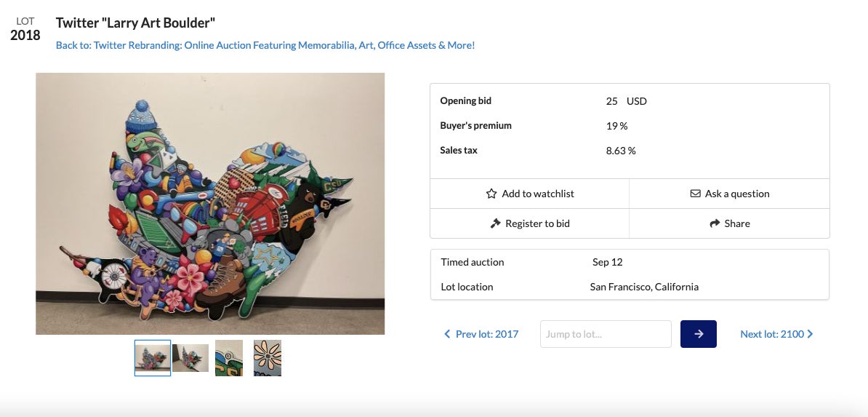Click the Share button label
Viewport: 868px width, 417px height.
click(x=737, y=223)
